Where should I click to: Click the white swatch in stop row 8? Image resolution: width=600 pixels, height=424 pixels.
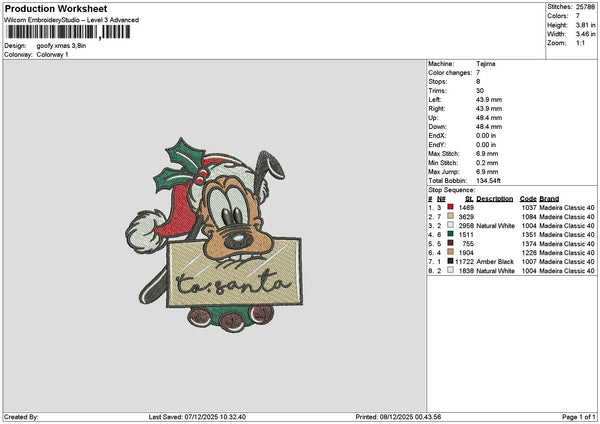450,270
